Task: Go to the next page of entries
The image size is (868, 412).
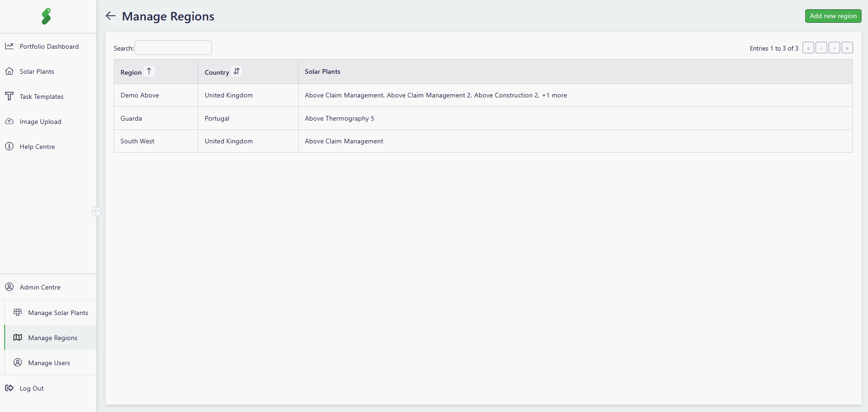Action: click(834, 48)
